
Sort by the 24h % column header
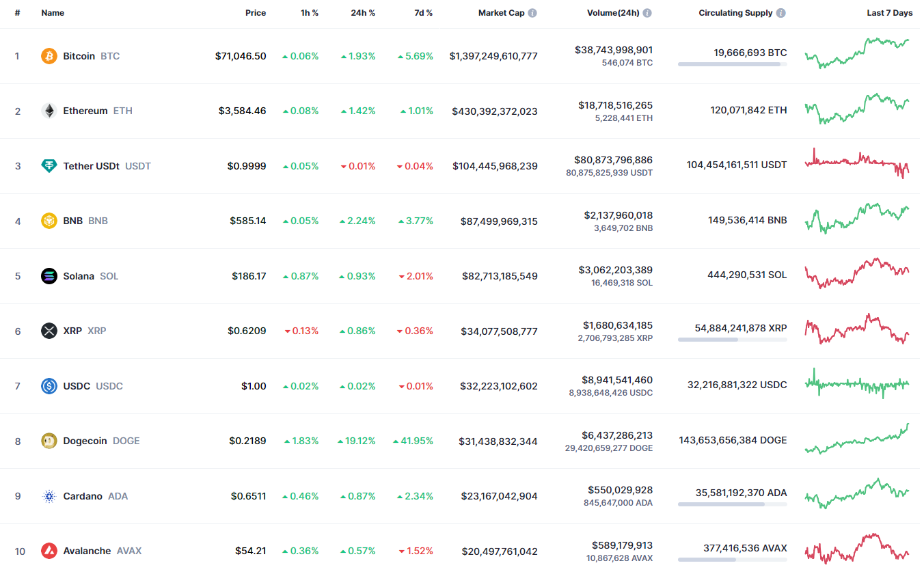point(363,13)
